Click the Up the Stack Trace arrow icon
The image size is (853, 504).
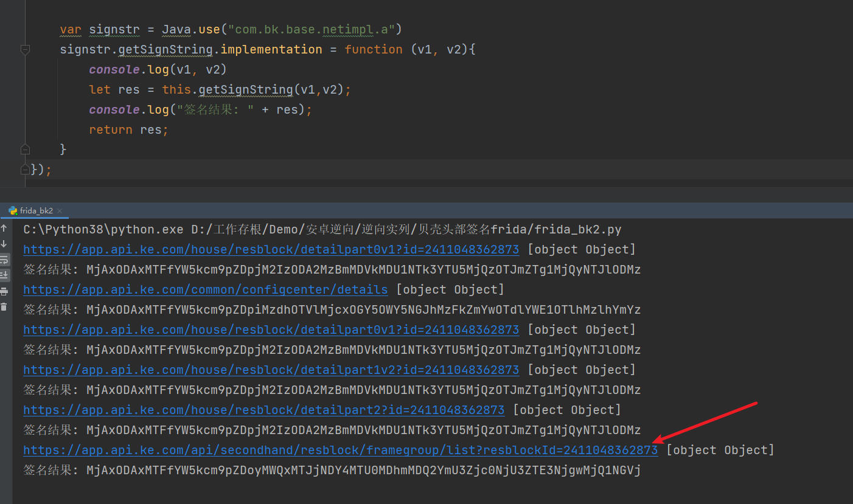[x=4, y=229]
